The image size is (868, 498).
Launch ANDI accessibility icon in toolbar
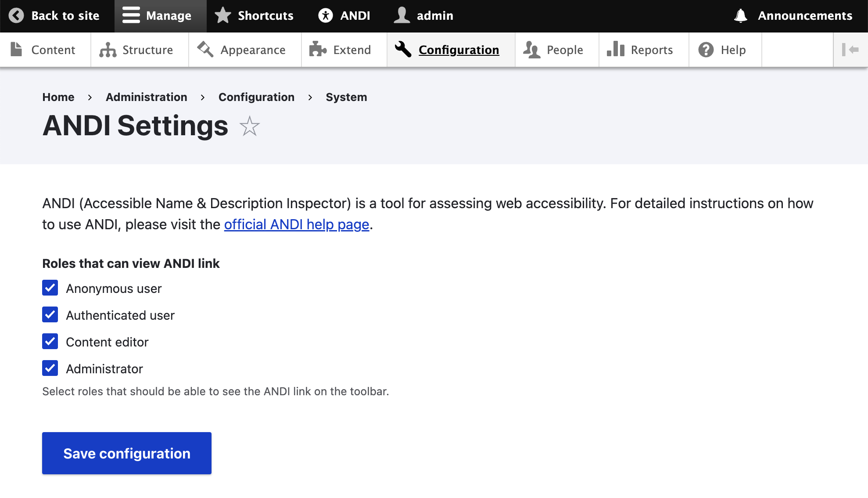[x=326, y=16]
